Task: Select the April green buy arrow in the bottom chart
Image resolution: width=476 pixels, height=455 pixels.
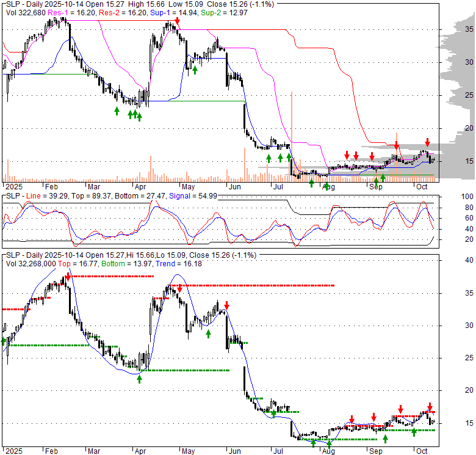Action: click(x=139, y=379)
